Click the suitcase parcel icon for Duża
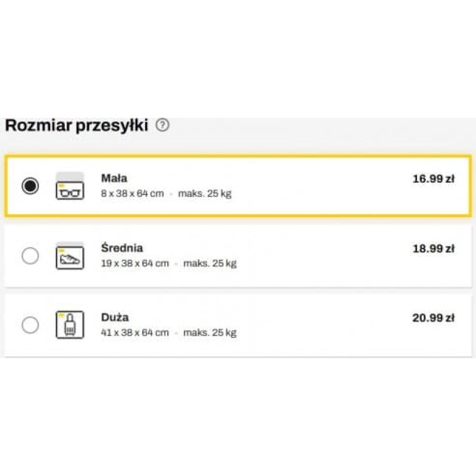Image resolution: width=476 pixels, height=476 pixels. click(70, 325)
